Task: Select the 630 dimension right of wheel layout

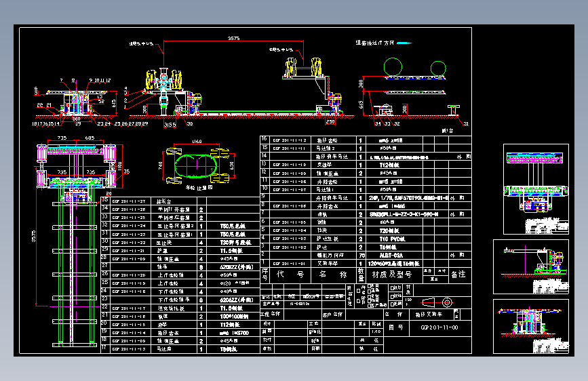Action: pyautogui.click(x=231, y=165)
